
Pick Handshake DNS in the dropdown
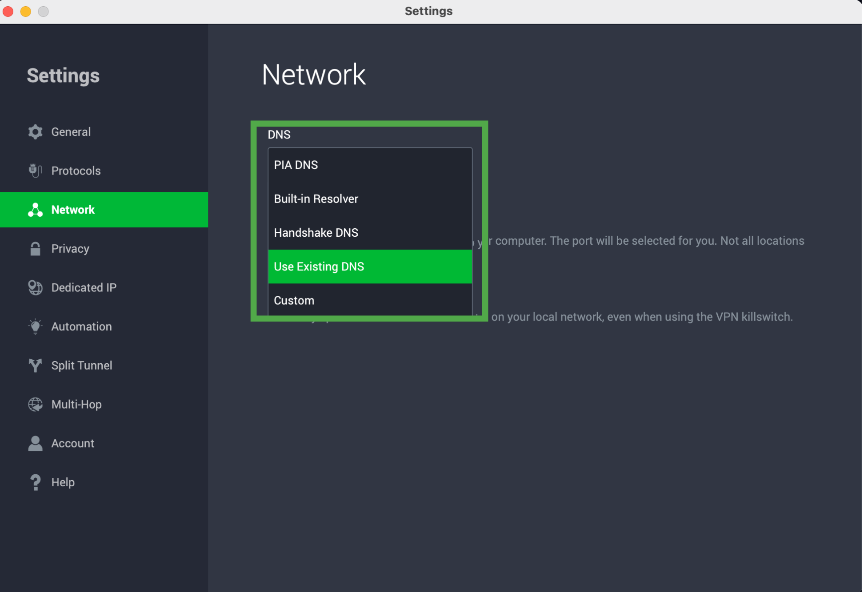370,233
